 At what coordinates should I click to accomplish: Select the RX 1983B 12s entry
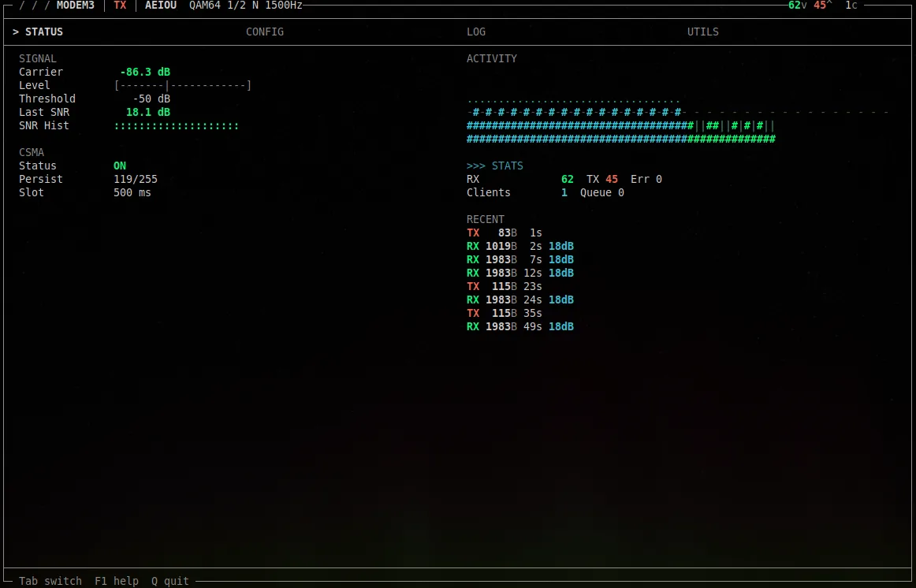(x=520, y=274)
